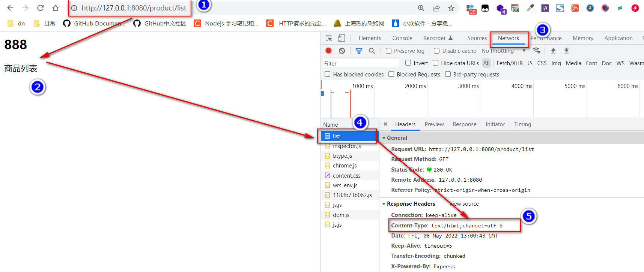
Task: Filter requests by Img type
Action: [x=556, y=63]
